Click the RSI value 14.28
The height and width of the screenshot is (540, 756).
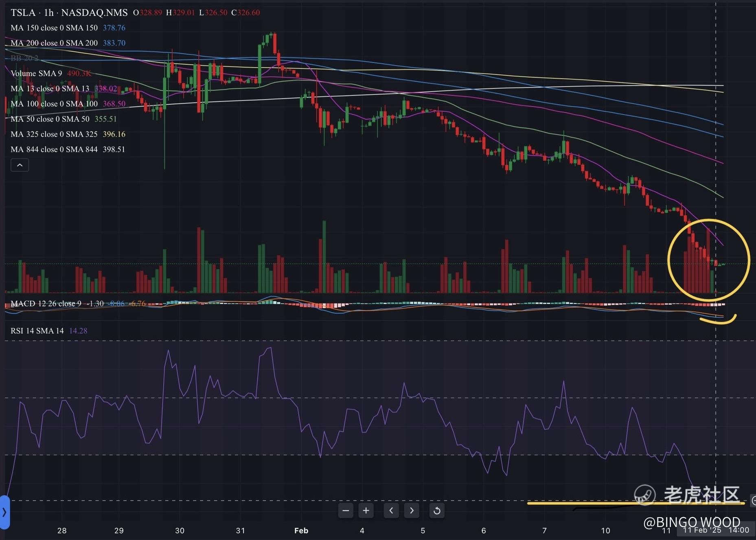pyautogui.click(x=78, y=331)
